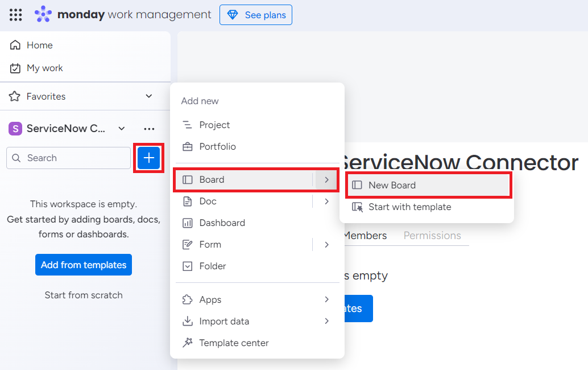Open the ServiceNow workspace dropdown chevron
The width and height of the screenshot is (588, 370).
(x=122, y=128)
